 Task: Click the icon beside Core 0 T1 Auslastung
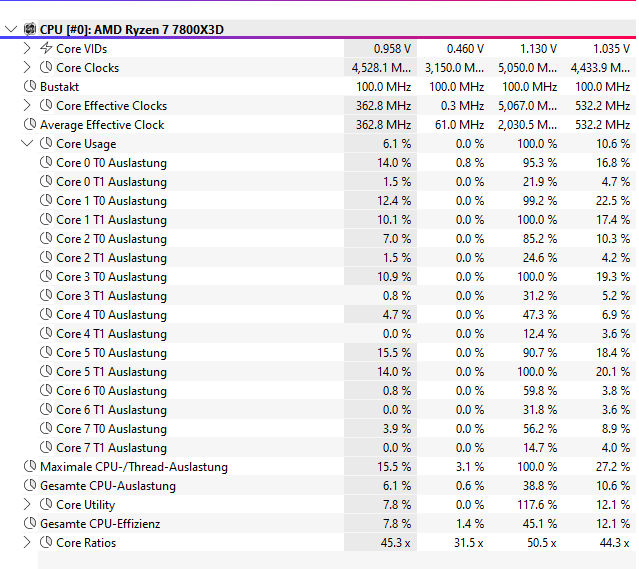[x=46, y=181]
